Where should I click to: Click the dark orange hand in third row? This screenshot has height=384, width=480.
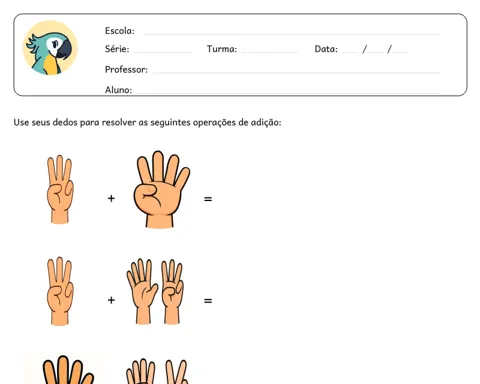(68, 370)
